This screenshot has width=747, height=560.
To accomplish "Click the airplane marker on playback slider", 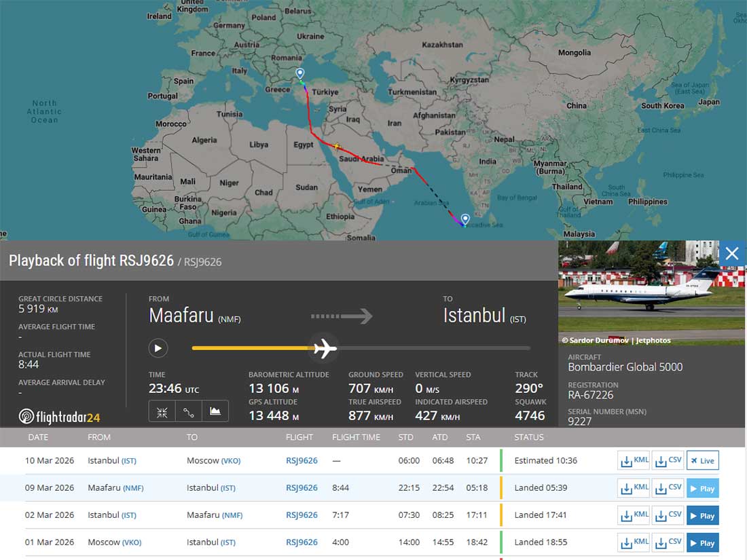I will pyautogui.click(x=325, y=348).
